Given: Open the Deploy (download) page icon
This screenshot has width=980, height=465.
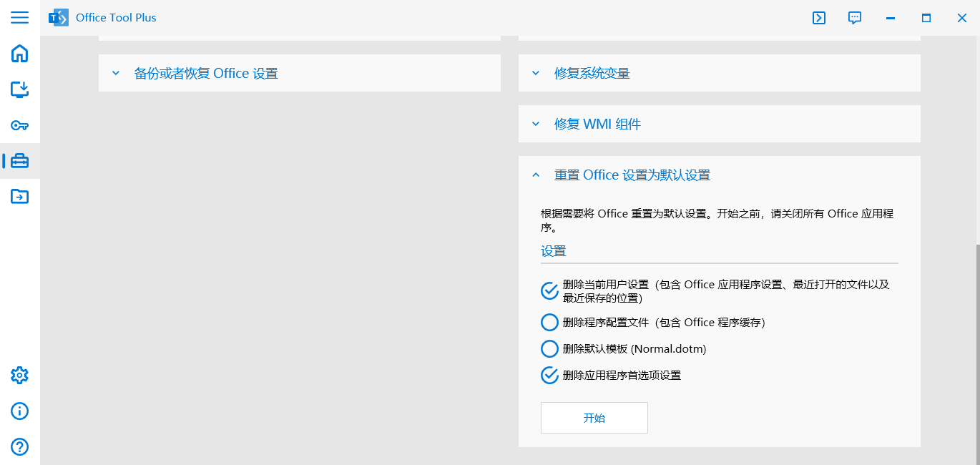Looking at the screenshot, I should pos(19,89).
